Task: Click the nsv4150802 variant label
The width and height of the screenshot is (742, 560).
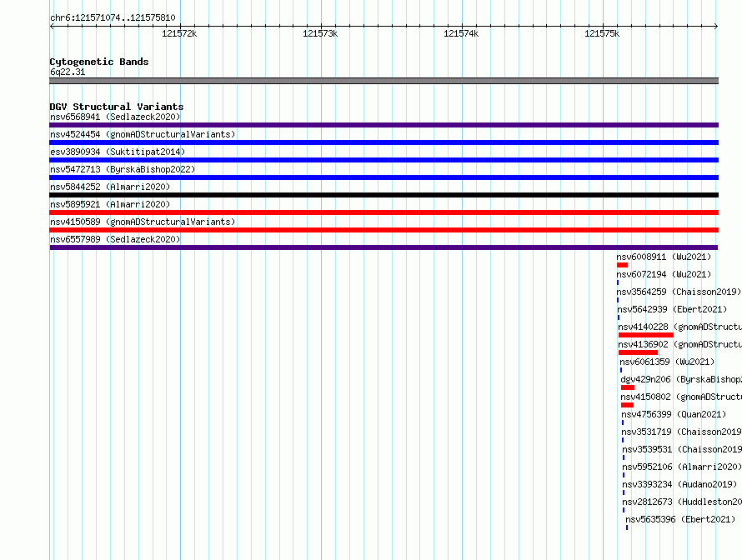Action: (x=681, y=397)
